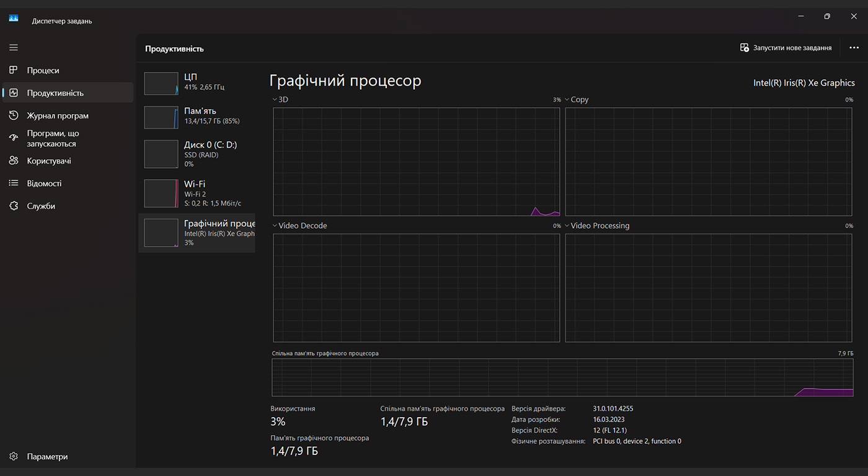This screenshot has width=868, height=476.
Task: Click the Продуктивність sidebar icon
Action: pos(14,93)
